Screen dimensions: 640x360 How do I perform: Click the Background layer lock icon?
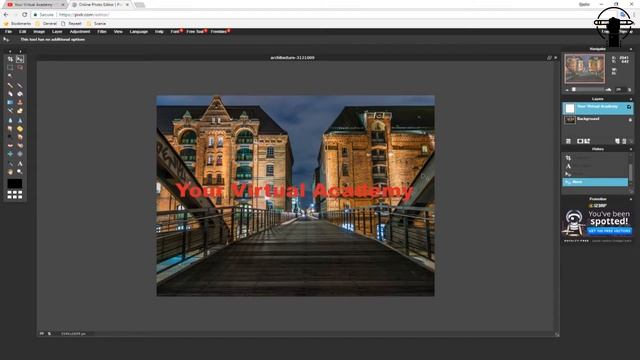(630, 120)
